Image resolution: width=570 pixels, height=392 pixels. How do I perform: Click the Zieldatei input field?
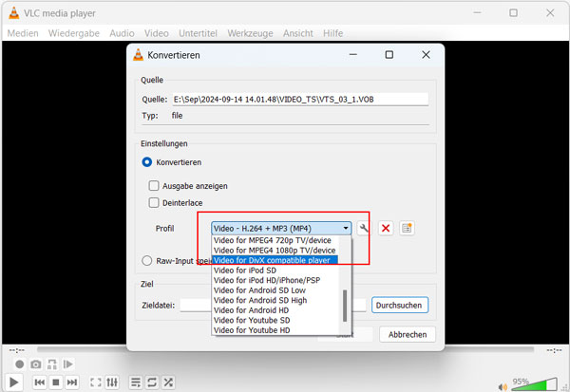[x=273, y=306]
